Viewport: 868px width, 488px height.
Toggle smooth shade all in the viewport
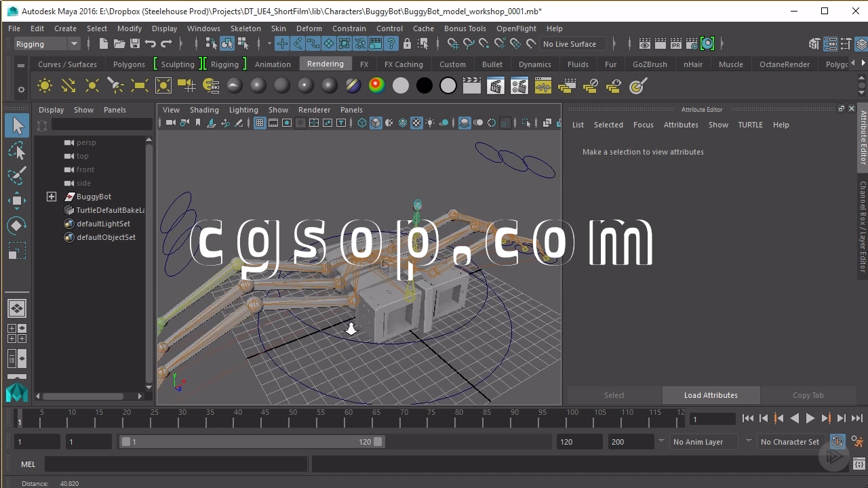pos(376,123)
